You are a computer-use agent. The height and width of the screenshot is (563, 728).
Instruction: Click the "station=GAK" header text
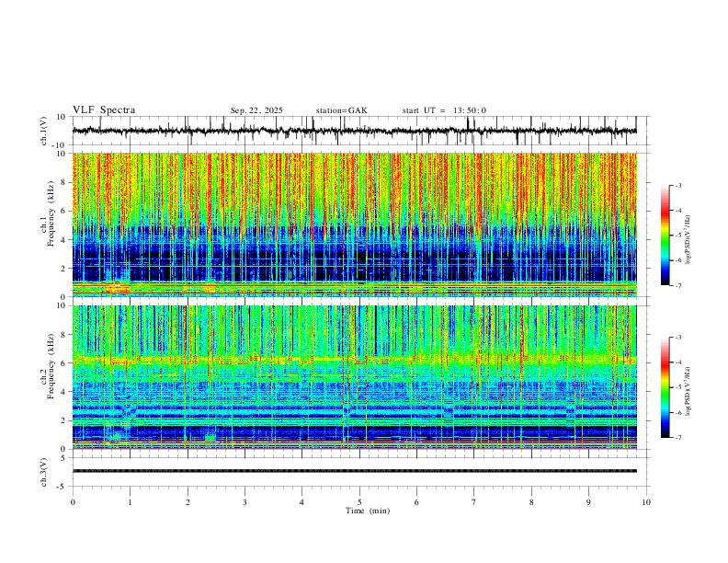(x=341, y=110)
